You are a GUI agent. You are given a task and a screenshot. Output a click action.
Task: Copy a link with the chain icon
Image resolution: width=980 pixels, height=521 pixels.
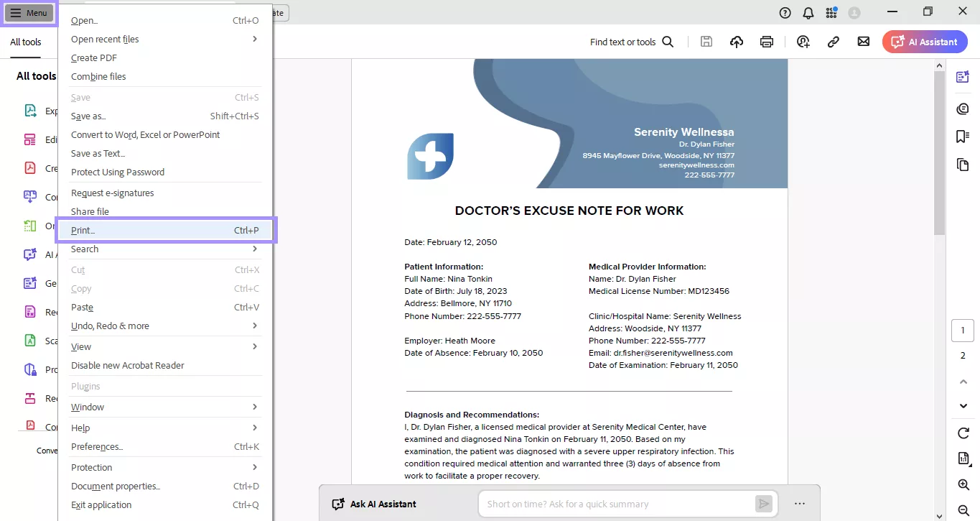834,42
